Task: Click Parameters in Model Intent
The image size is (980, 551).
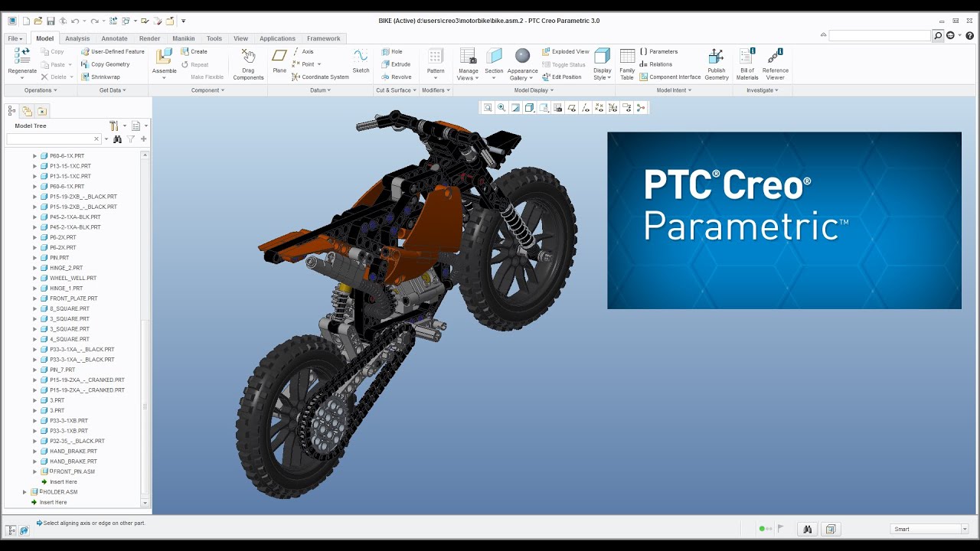Action: pyautogui.click(x=658, y=51)
